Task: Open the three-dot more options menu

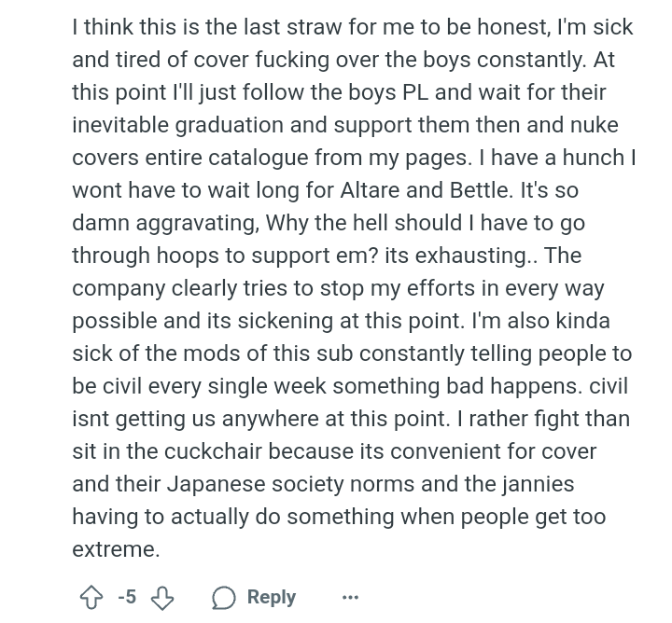Action: coord(350,597)
